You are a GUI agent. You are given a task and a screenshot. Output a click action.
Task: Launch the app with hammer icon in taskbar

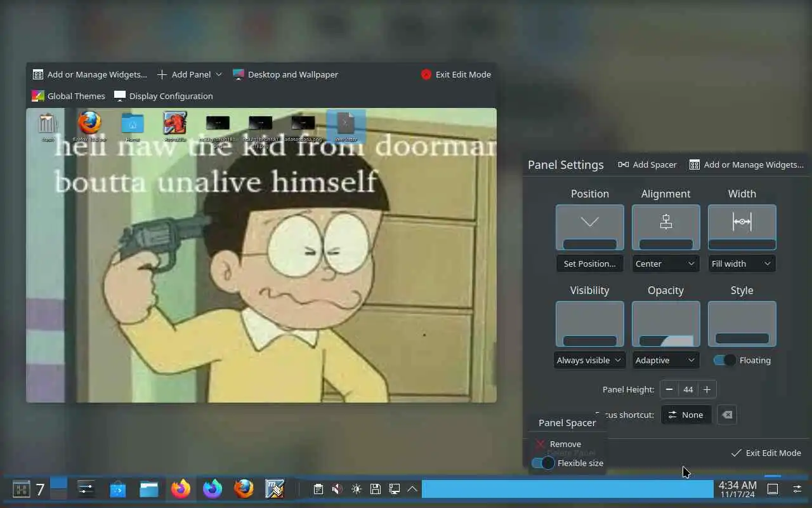point(275,489)
